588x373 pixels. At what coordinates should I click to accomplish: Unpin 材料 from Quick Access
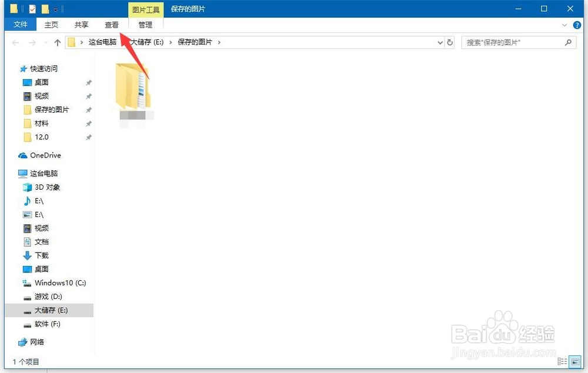[x=89, y=123]
